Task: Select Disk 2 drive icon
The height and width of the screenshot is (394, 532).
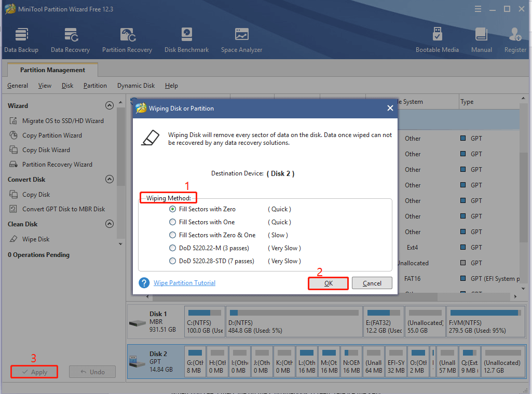Action: [138, 362]
